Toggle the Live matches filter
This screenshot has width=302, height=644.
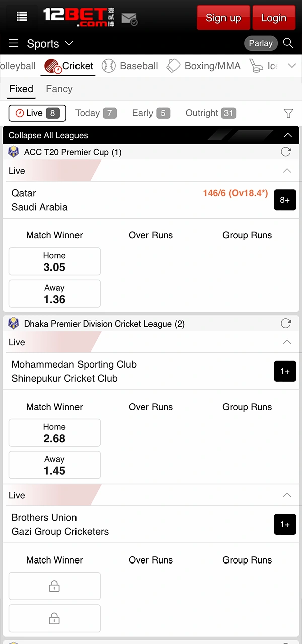coord(37,113)
